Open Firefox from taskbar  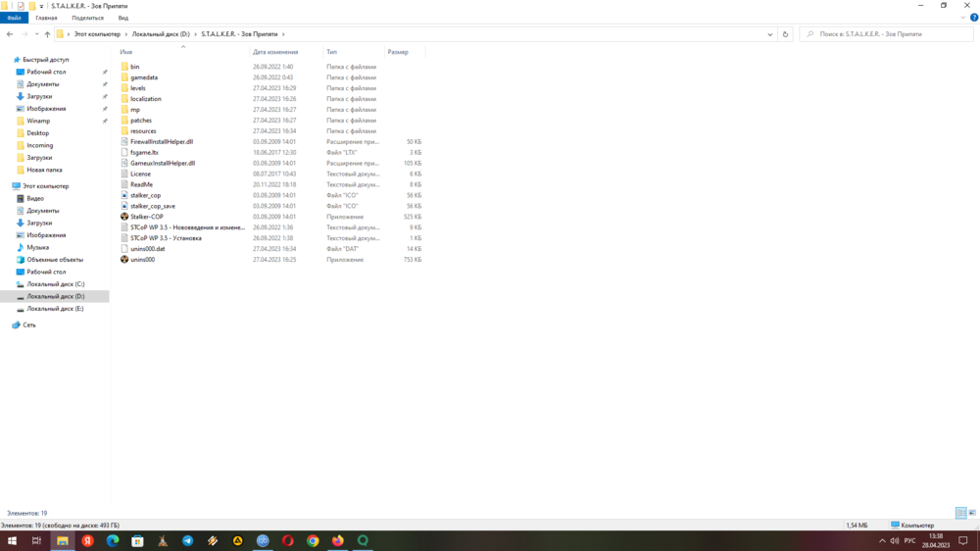click(x=337, y=541)
